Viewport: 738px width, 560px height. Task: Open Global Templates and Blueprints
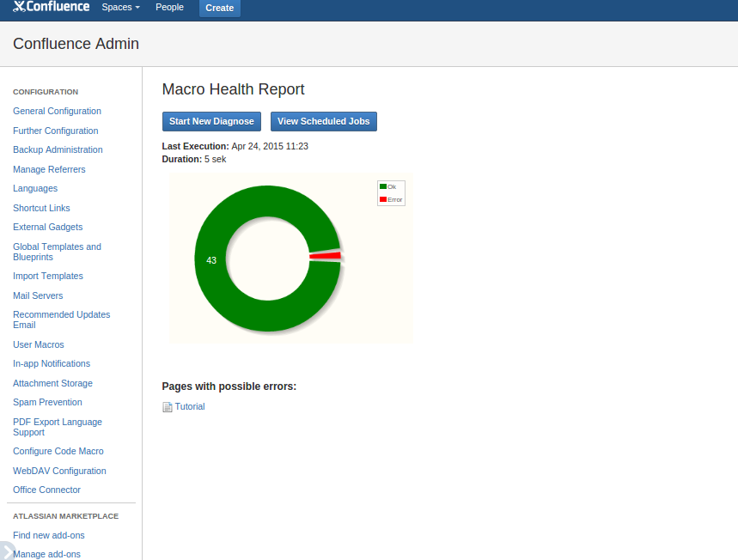(57, 252)
